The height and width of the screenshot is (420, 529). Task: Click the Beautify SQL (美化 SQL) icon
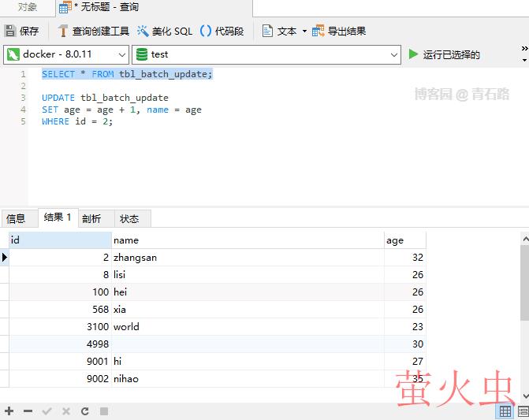(x=143, y=32)
